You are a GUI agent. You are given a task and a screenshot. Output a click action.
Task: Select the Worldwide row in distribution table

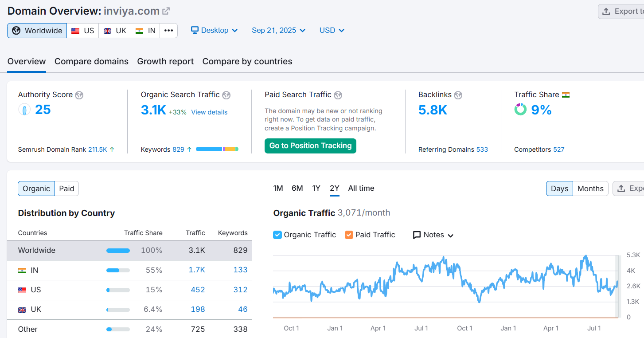pyautogui.click(x=129, y=251)
